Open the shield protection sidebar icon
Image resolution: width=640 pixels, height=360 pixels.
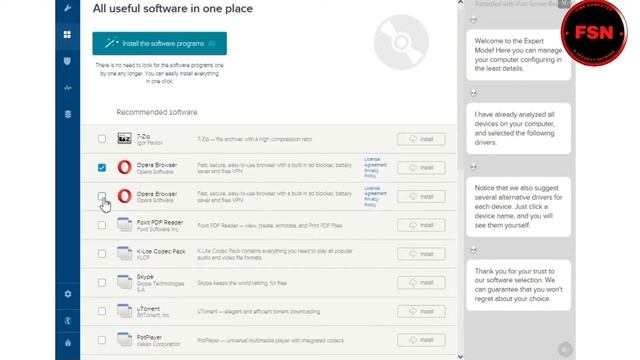(x=67, y=61)
